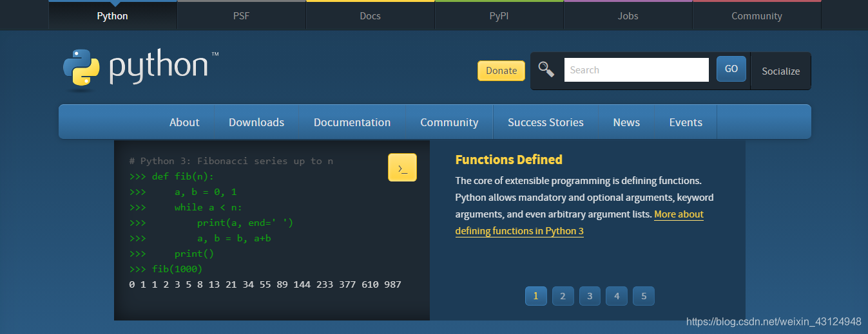Open the Documentation navigation menu

point(352,122)
